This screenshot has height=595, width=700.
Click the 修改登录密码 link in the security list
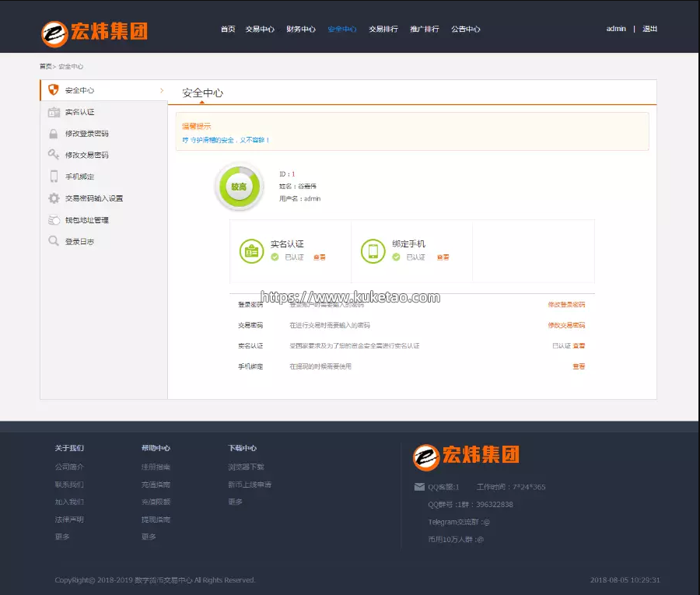[x=566, y=305]
